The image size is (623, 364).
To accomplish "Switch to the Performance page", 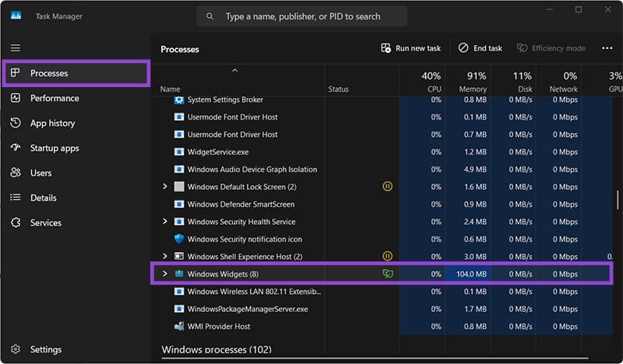I will [76, 98].
